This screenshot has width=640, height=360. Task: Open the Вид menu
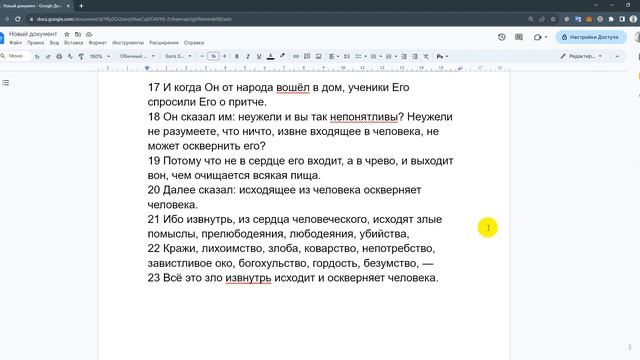[54, 43]
